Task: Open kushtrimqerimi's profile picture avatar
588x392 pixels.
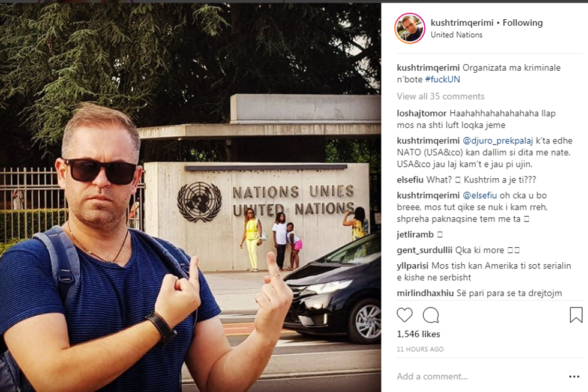Action: (409, 28)
